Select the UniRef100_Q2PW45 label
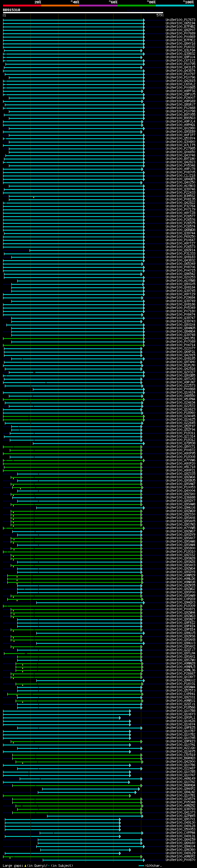 click(x=180, y=816)
